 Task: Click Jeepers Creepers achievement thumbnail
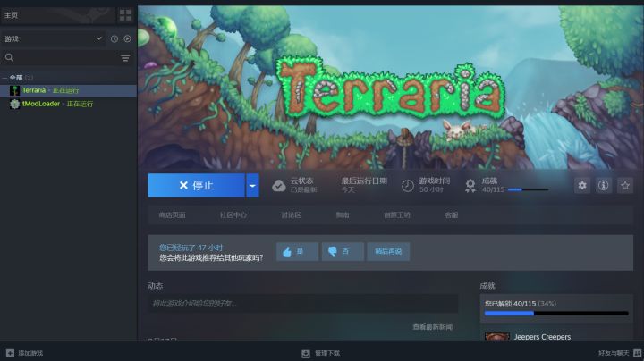(x=497, y=337)
